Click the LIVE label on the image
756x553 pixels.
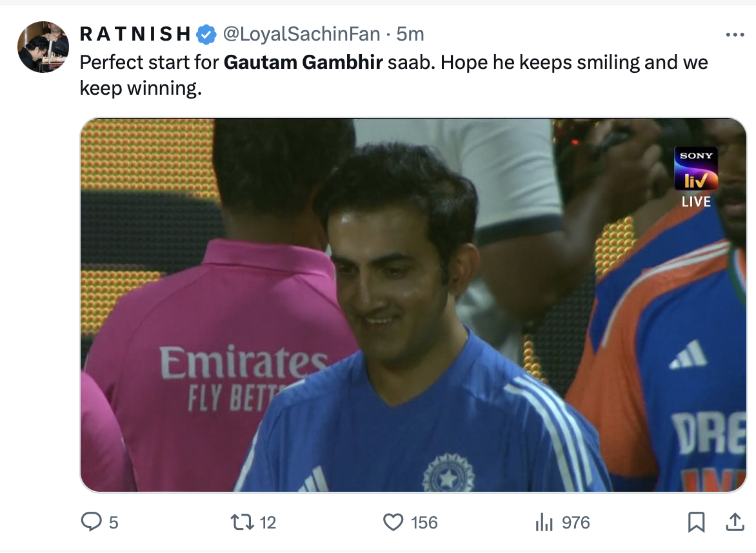coord(696,202)
